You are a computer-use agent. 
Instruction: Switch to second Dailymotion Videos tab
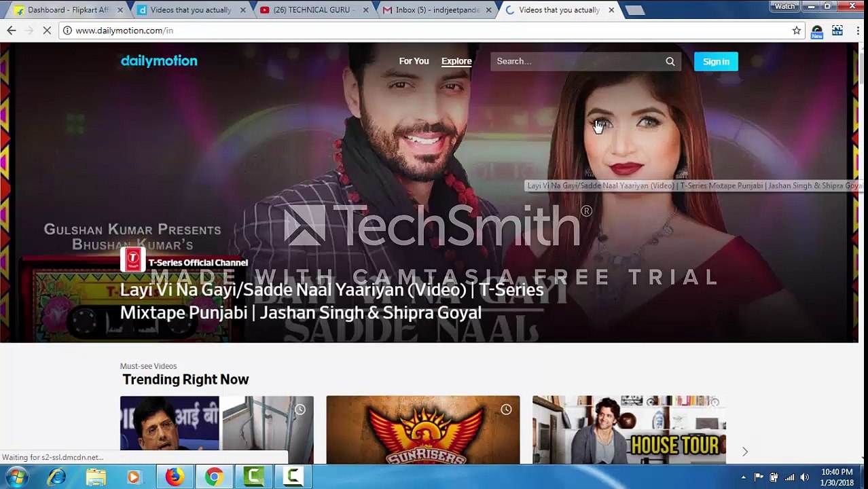pos(190,10)
